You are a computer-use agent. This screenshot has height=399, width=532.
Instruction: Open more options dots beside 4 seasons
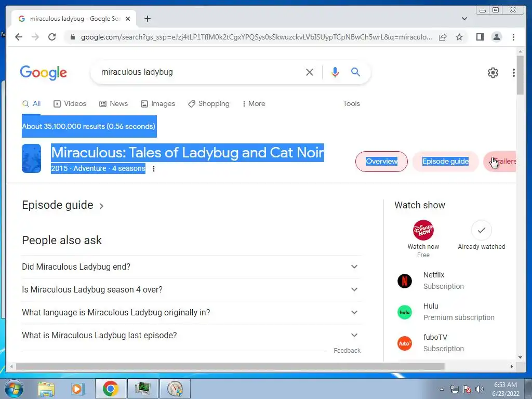[x=154, y=169]
